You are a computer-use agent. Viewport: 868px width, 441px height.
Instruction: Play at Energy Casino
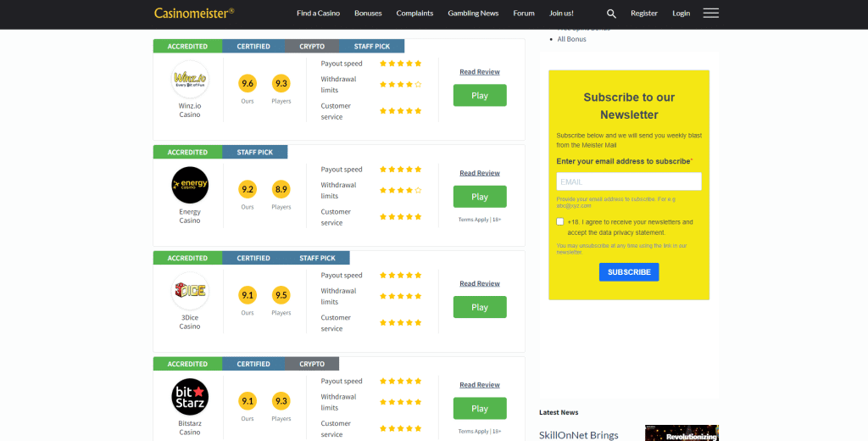[x=480, y=197]
